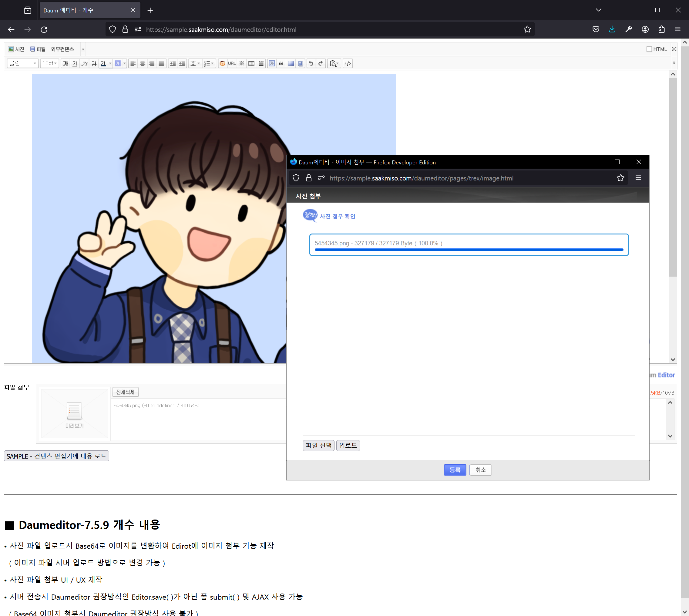Viewport: 689px width, 616px height.
Task: Open the main Firefox hamburger menu
Action: point(678,29)
